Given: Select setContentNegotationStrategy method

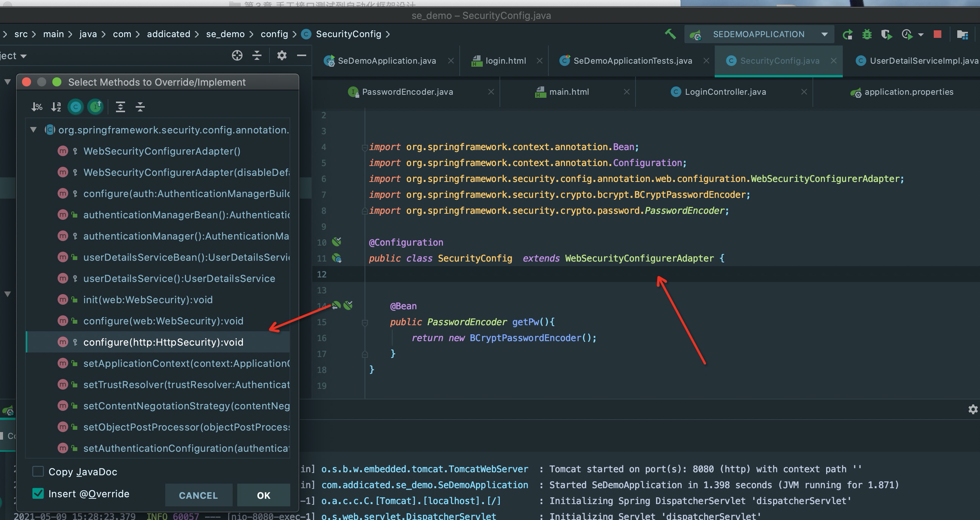Looking at the screenshot, I should [158, 406].
